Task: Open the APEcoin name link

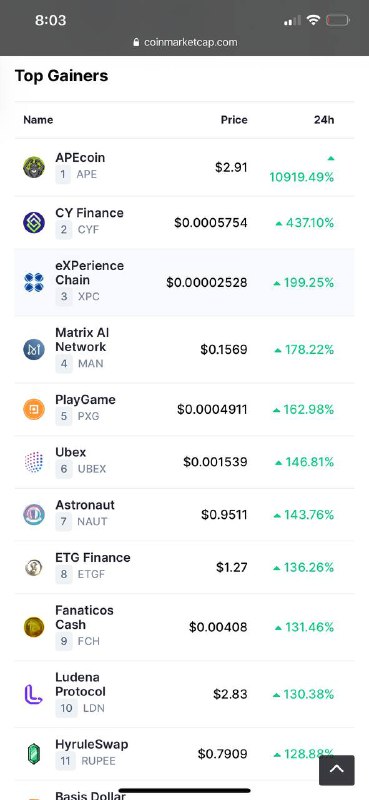Action: click(80, 158)
